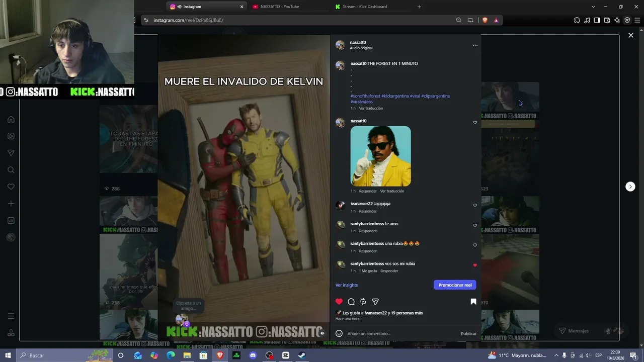Like ivanasser22's Jajajajaja comment
Screen dimensions: 644x362
coord(475,205)
